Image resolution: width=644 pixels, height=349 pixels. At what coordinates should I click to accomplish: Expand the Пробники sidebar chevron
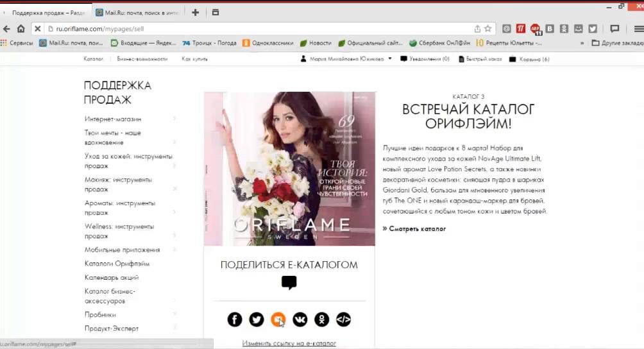tap(174, 314)
